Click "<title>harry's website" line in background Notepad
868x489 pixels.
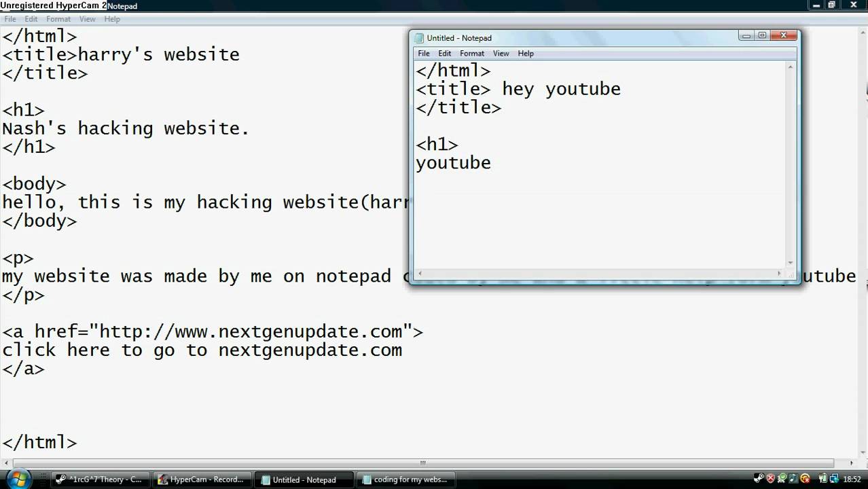click(x=121, y=54)
